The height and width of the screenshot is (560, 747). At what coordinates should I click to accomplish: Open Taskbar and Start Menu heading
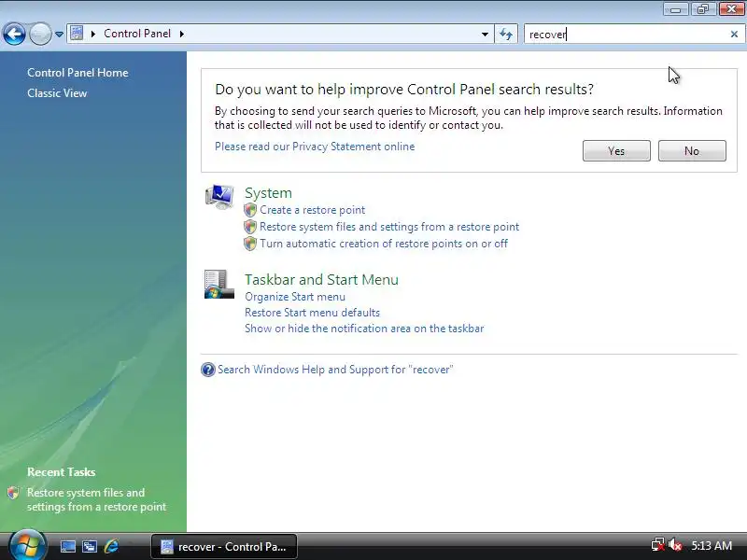point(321,279)
